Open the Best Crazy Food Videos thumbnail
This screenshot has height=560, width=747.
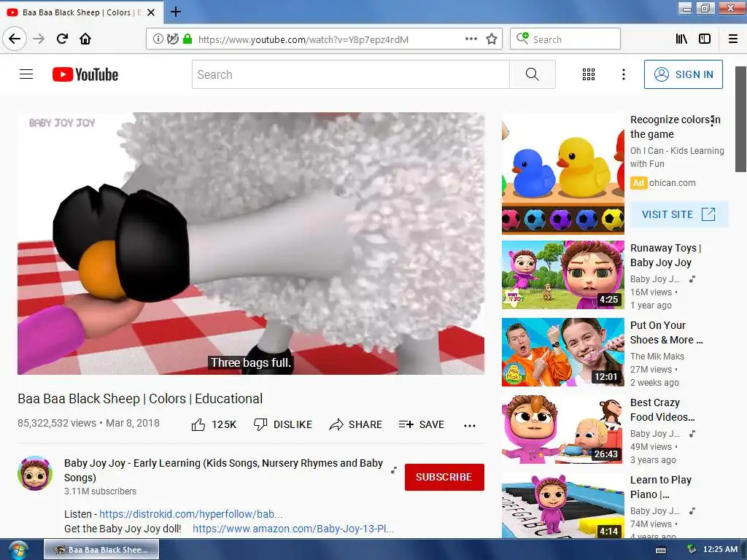562,429
